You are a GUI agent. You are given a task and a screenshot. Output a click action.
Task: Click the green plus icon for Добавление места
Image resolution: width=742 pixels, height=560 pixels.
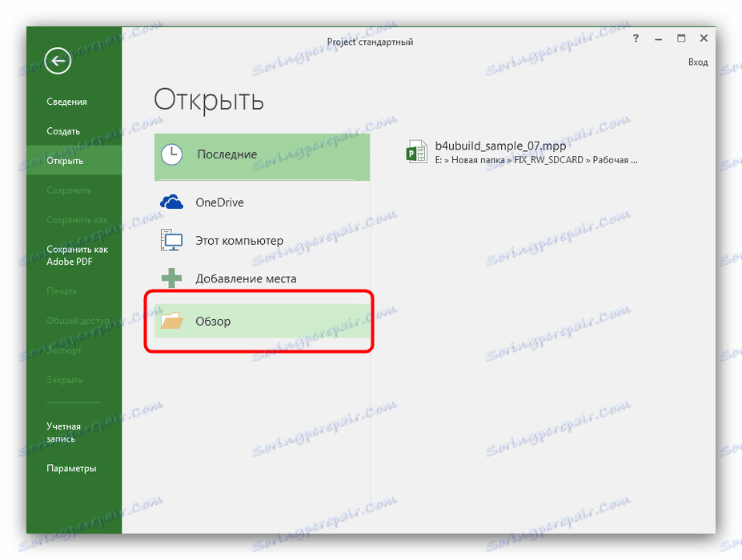click(x=171, y=278)
